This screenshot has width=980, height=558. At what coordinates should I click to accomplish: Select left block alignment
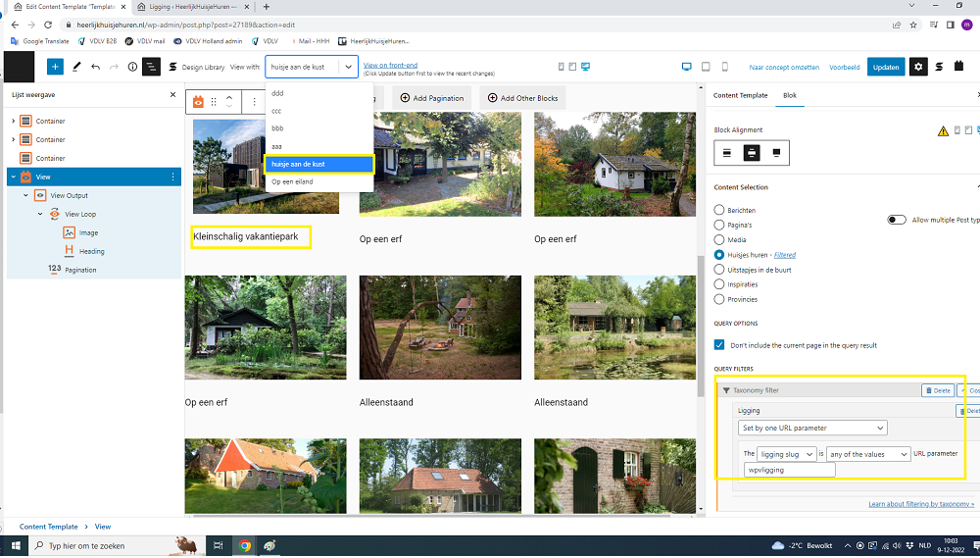[x=727, y=153]
